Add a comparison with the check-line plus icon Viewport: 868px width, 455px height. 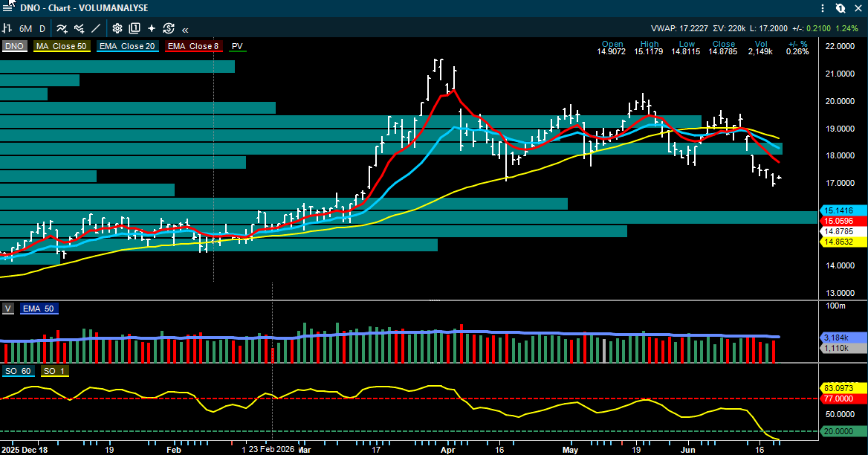point(80,28)
